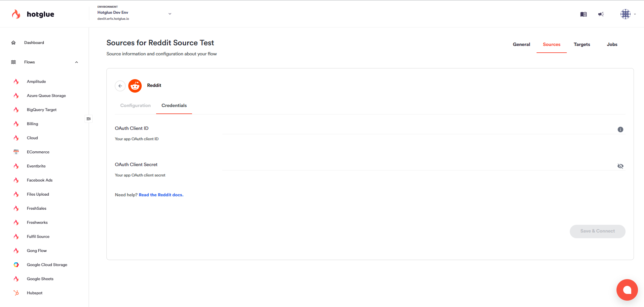This screenshot has width=644, height=307.
Task: Click the FreshSales flow icon
Action: pos(16,208)
